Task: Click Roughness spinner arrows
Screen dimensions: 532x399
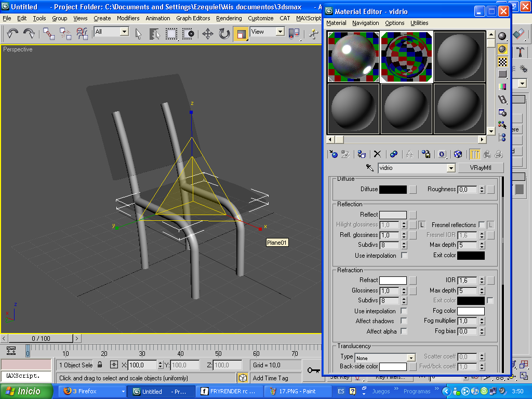Action: pyautogui.click(x=482, y=190)
